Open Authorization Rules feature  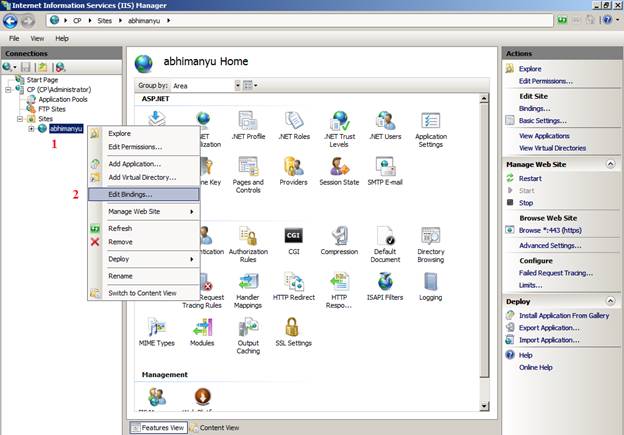[248, 244]
